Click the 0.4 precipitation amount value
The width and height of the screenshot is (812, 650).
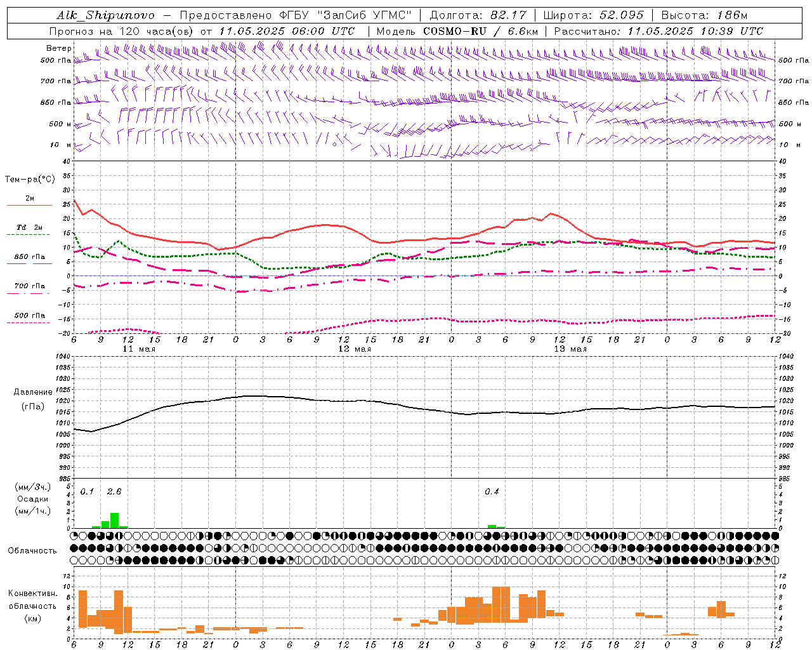(x=492, y=491)
